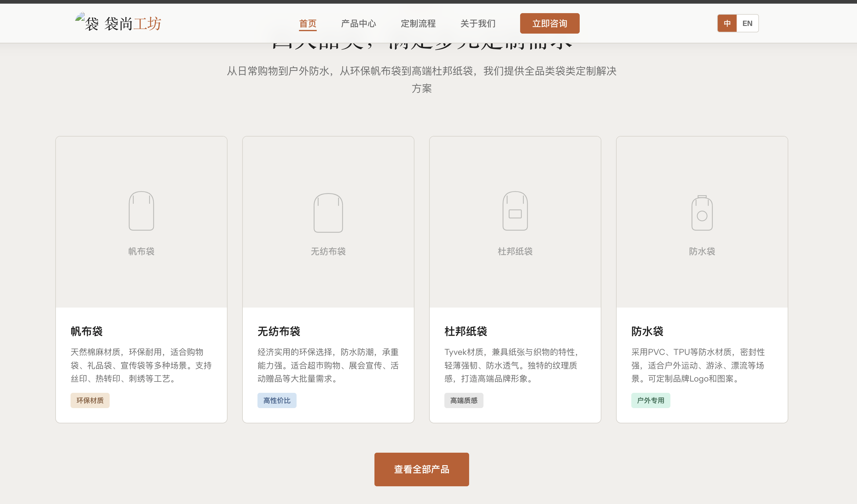
Task: Click the Tyvek paper bag placeholder icon
Action: [515, 211]
